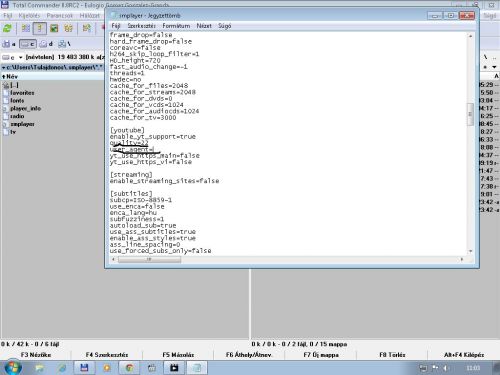
Task: Select the favorites folder in left panel
Action: click(x=19, y=93)
